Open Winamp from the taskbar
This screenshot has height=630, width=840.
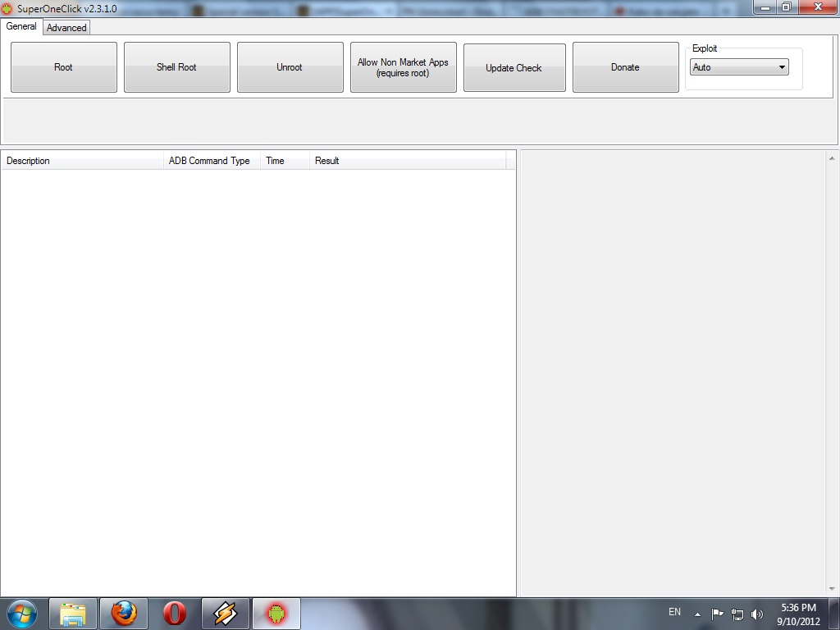click(225, 614)
